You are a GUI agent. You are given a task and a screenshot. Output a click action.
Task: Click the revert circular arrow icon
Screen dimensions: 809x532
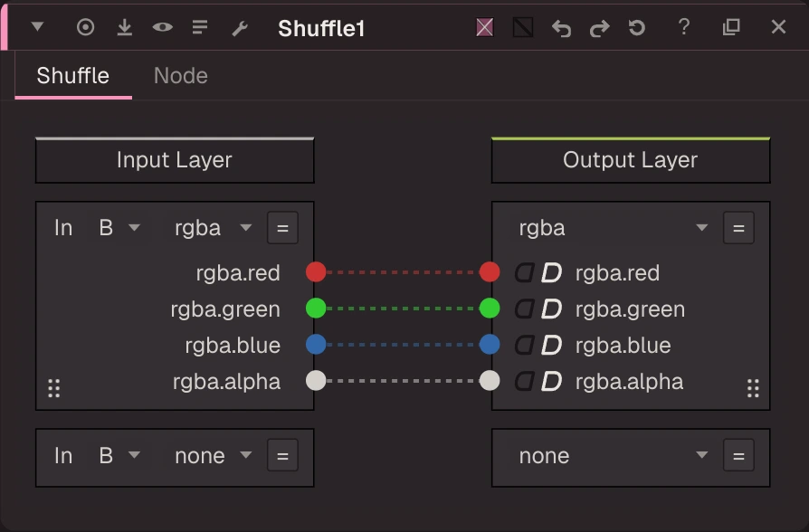637,27
